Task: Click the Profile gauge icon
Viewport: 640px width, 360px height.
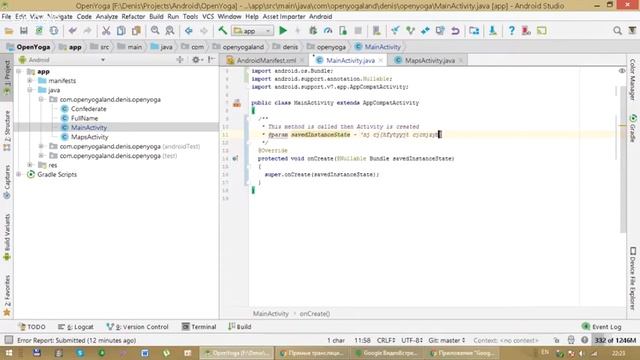Action: [x=328, y=31]
